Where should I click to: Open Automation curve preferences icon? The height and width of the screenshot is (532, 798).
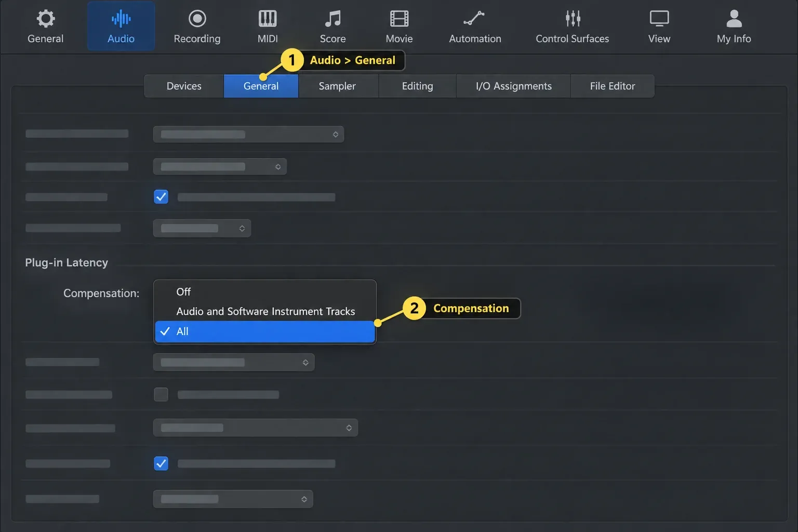click(474, 19)
